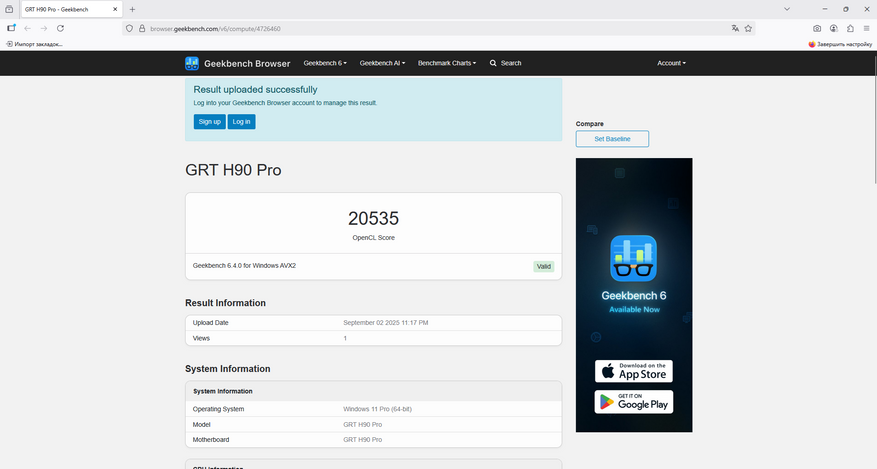
Task: Open the extensions puzzle icon
Action: pos(850,28)
